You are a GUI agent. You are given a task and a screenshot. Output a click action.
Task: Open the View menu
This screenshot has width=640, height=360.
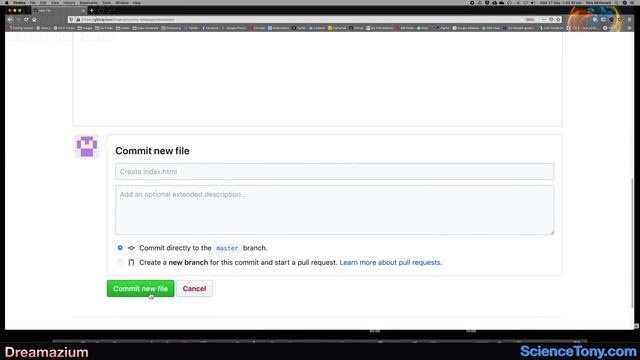(55, 2)
